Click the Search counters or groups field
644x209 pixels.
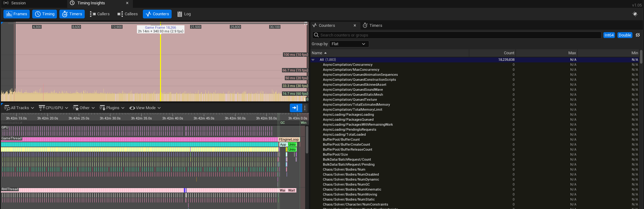(456, 35)
